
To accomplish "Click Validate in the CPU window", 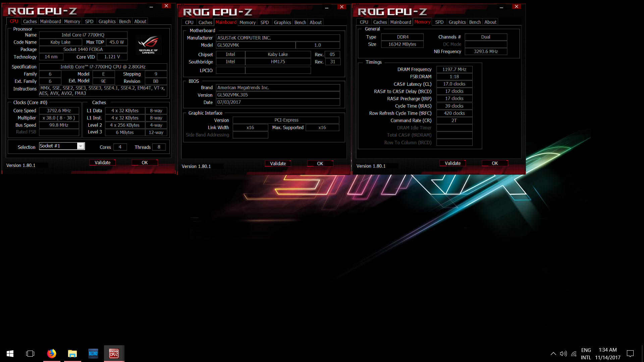I will 102,163.
